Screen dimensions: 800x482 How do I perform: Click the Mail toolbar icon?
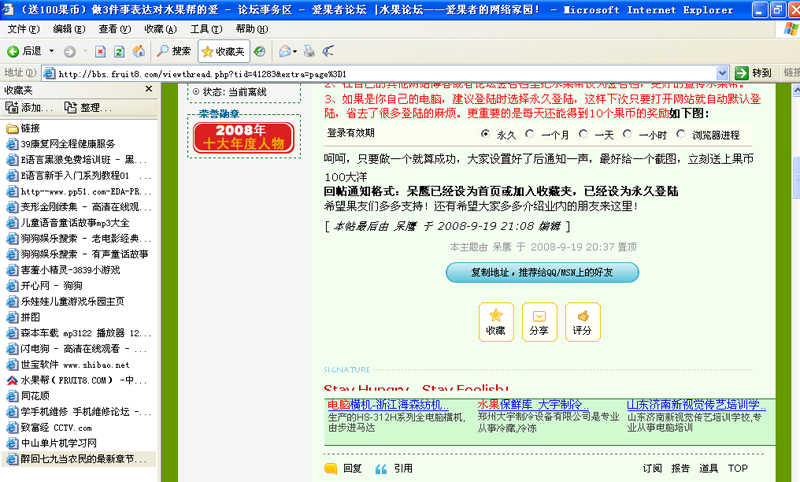tap(285, 51)
